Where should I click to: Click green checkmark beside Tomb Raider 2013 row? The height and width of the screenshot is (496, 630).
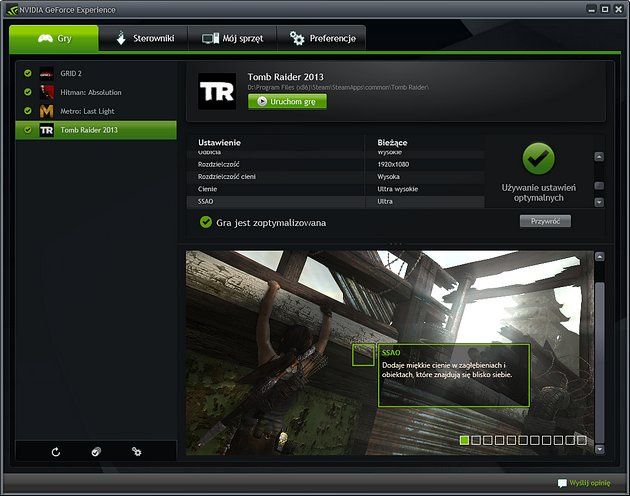[x=28, y=130]
